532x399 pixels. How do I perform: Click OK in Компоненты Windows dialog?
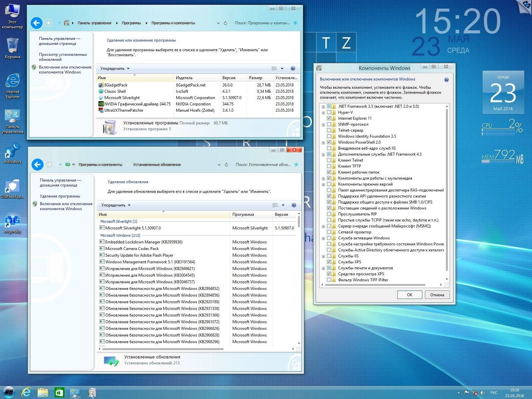[410, 295]
